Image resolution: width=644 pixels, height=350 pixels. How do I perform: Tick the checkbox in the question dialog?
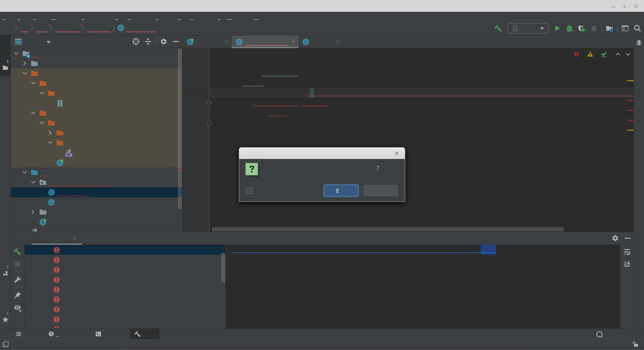click(249, 191)
